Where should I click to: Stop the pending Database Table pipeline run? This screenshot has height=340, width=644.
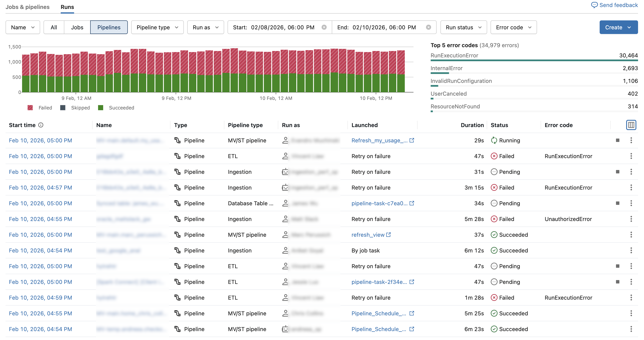tap(617, 203)
